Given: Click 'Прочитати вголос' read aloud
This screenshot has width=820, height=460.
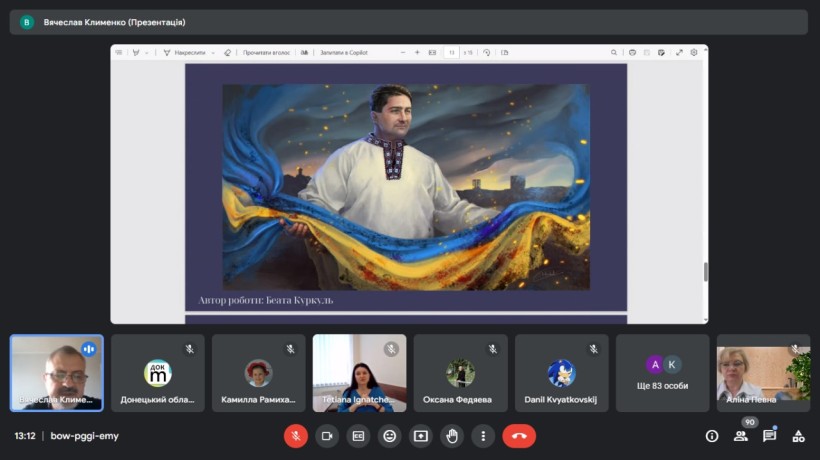Looking at the screenshot, I should click(266, 53).
